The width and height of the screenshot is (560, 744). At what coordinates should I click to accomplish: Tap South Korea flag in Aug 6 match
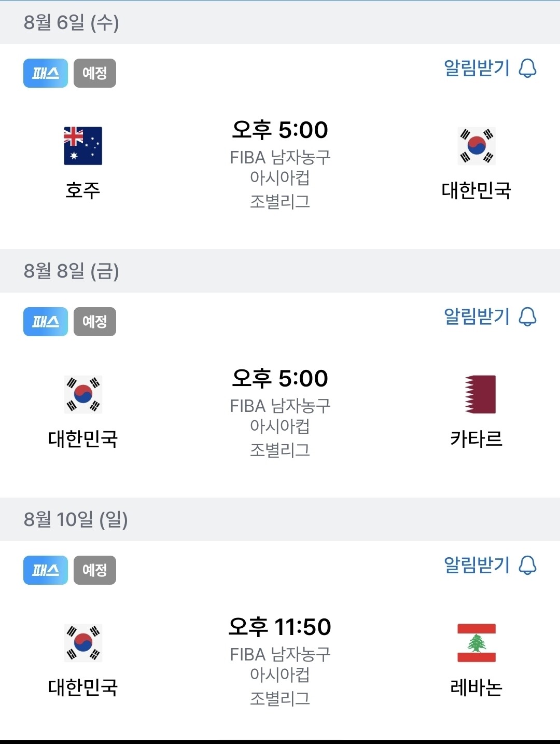tap(477, 146)
